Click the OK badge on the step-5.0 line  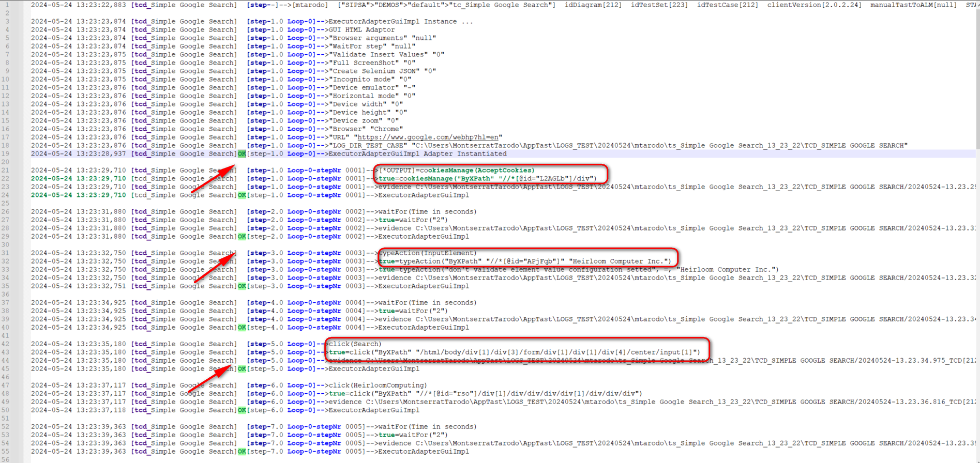242,369
